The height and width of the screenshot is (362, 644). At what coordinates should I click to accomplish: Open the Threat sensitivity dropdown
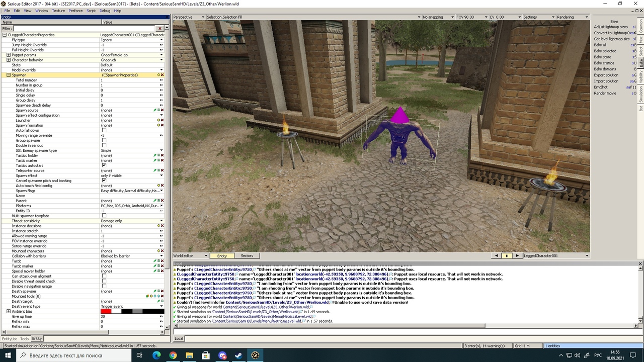pos(162,221)
